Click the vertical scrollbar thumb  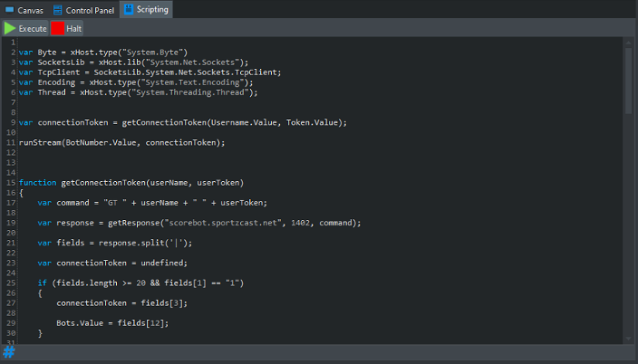pos(628,80)
